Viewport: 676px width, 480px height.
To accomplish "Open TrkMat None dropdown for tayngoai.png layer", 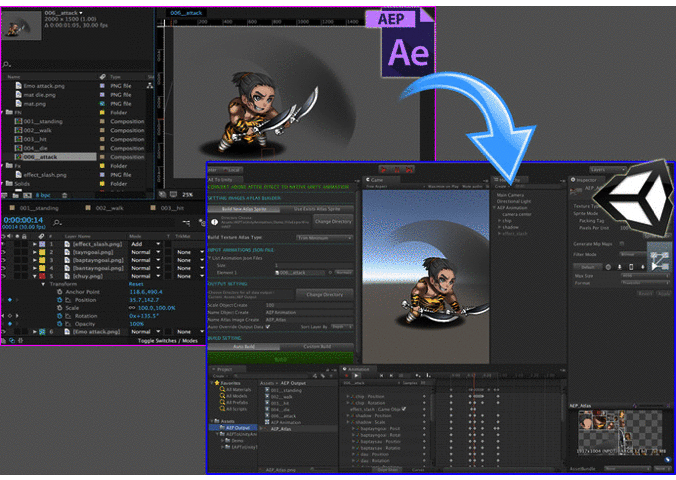I will (190, 252).
